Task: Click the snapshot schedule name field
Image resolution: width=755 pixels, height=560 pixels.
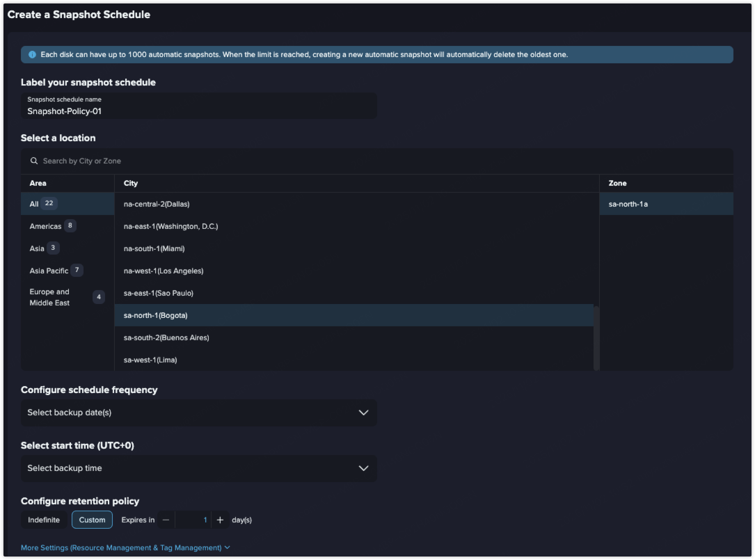Action: coord(198,111)
